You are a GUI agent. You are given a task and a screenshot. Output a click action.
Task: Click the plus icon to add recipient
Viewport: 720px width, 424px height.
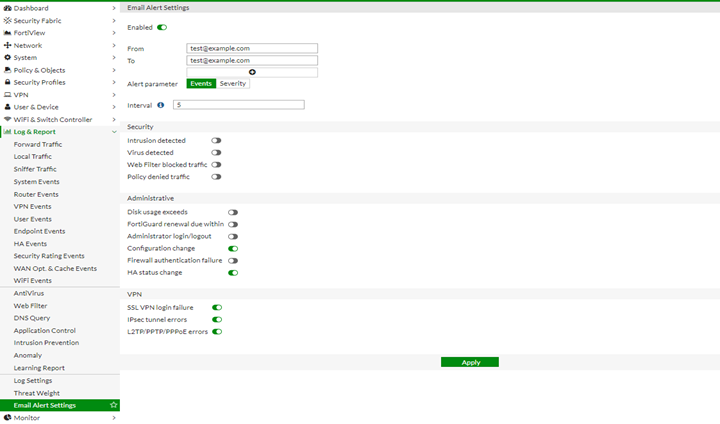pyautogui.click(x=252, y=72)
